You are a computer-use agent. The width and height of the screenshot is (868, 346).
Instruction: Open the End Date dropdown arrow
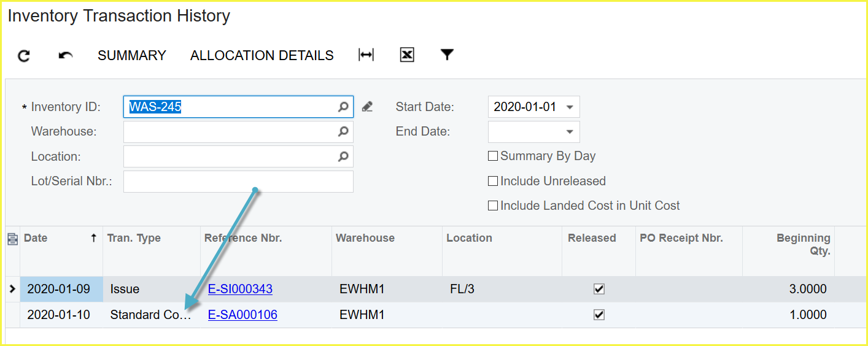click(x=570, y=131)
